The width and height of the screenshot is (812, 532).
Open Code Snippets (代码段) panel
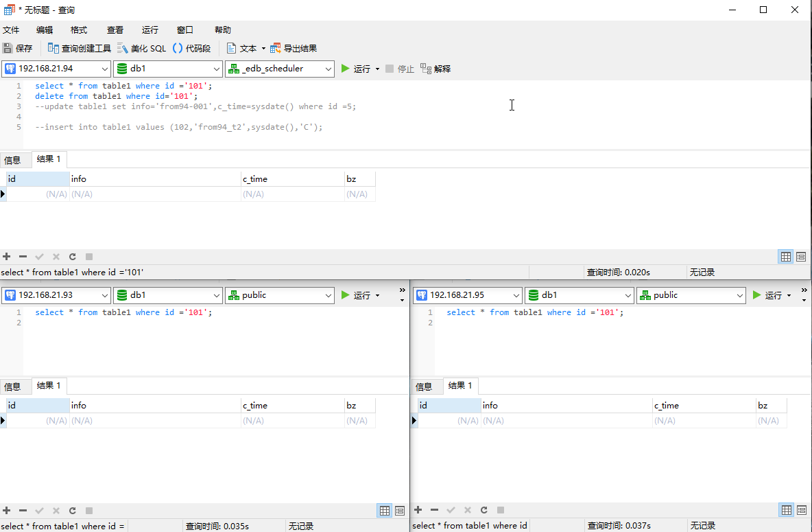tap(191, 48)
